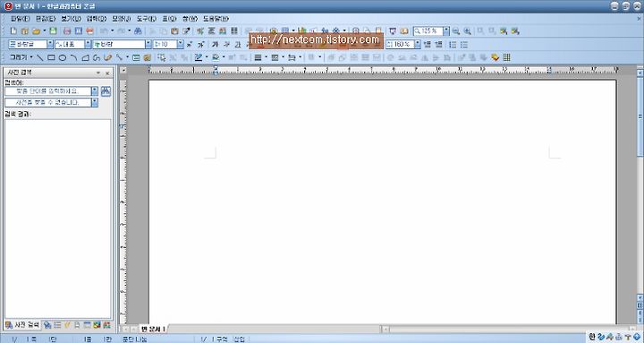Open the language 대표 dropdown

coord(88,44)
